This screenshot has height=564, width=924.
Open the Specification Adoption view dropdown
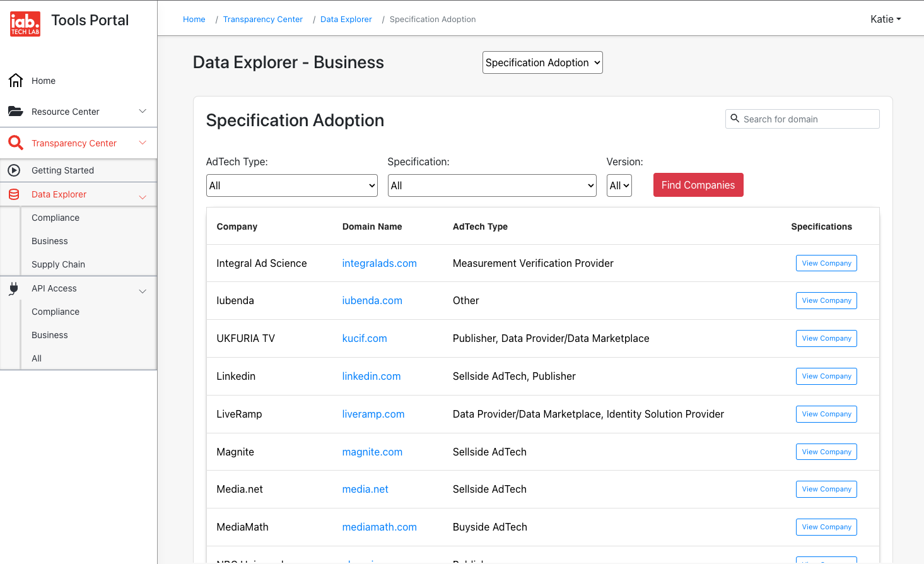click(542, 62)
